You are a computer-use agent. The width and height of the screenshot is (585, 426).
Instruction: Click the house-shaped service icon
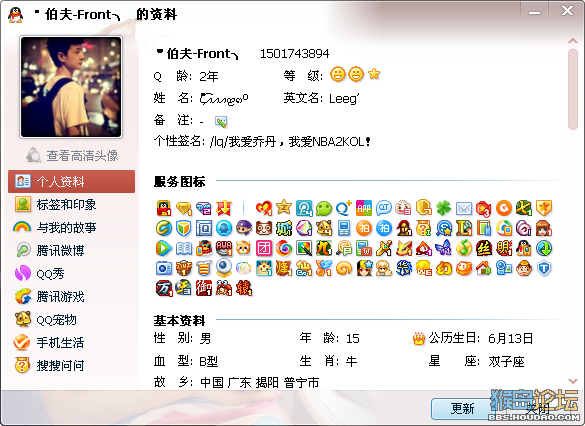click(484, 268)
